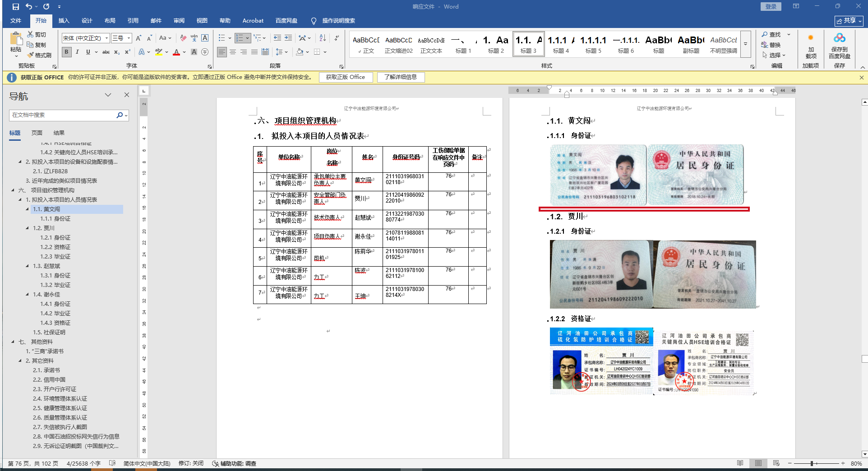Click the Clear Formatting eraser icon
This screenshot has height=471, width=868.
(x=183, y=38)
